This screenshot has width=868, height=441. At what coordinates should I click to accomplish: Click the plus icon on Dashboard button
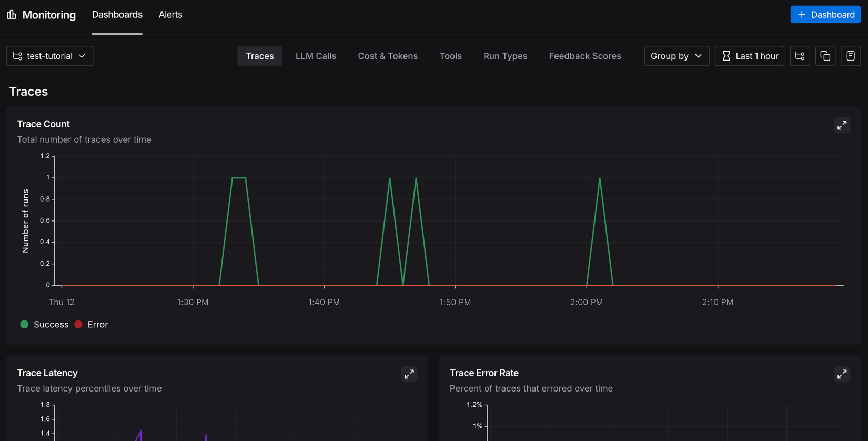pyautogui.click(x=802, y=15)
